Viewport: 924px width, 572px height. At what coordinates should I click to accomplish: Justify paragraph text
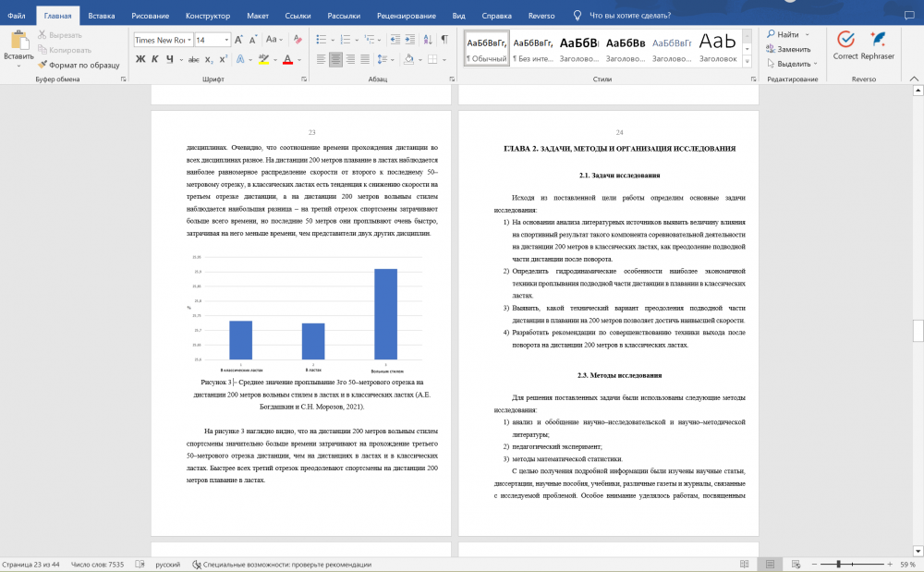click(x=365, y=59)
